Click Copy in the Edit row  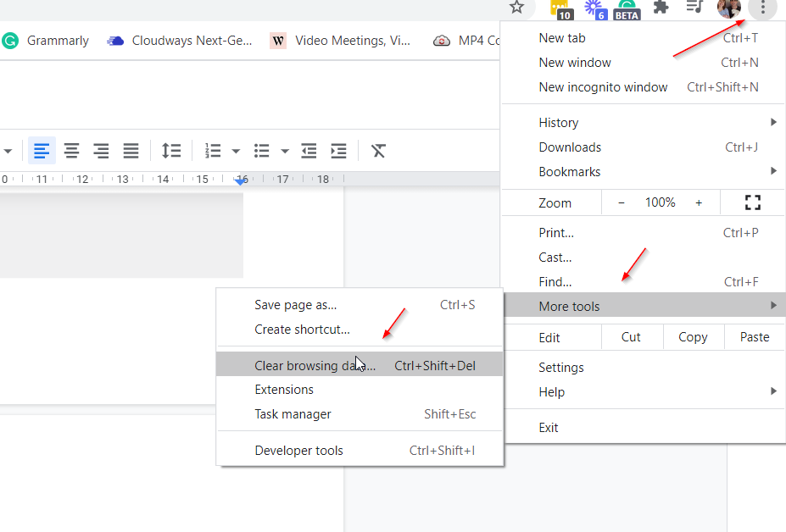(693, 337)
